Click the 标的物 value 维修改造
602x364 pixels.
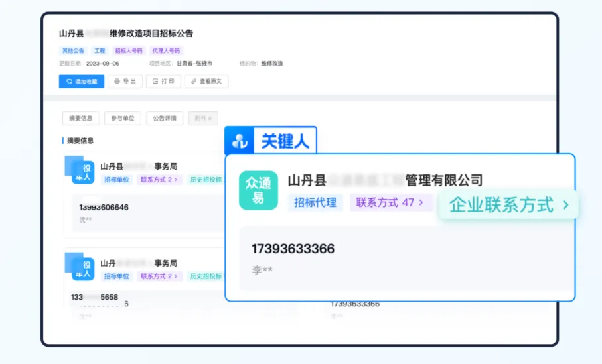pyautogui.click(x=272, y=64)
